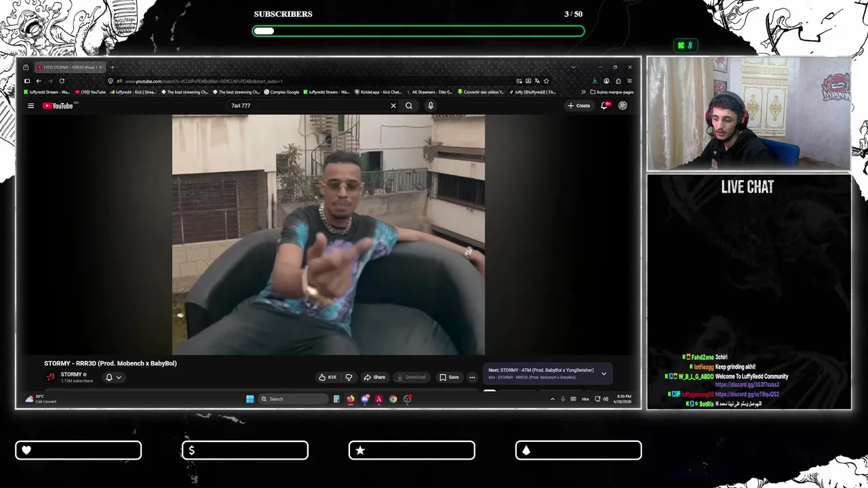
Task: Open Firefox from the taskbar
Action: pyautogui.click(x=351, y=399)
